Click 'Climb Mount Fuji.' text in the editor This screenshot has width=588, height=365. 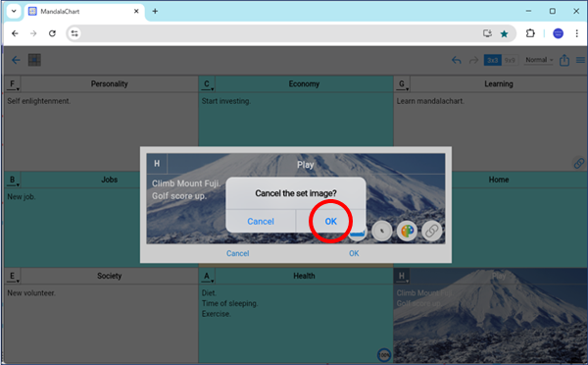click(x=186, y=183)
